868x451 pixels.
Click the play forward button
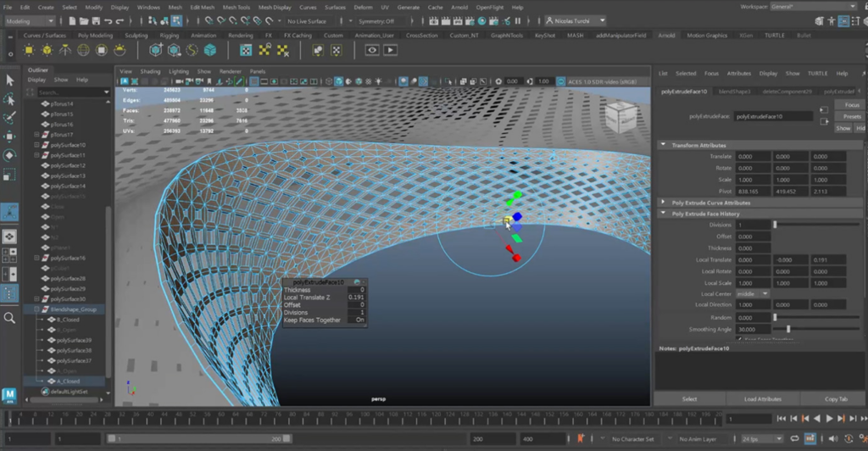(829, 419)
